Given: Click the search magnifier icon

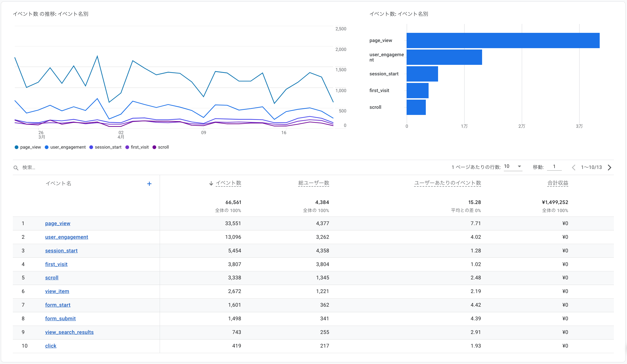Looking at the screenshot, I should click(16, 168).
